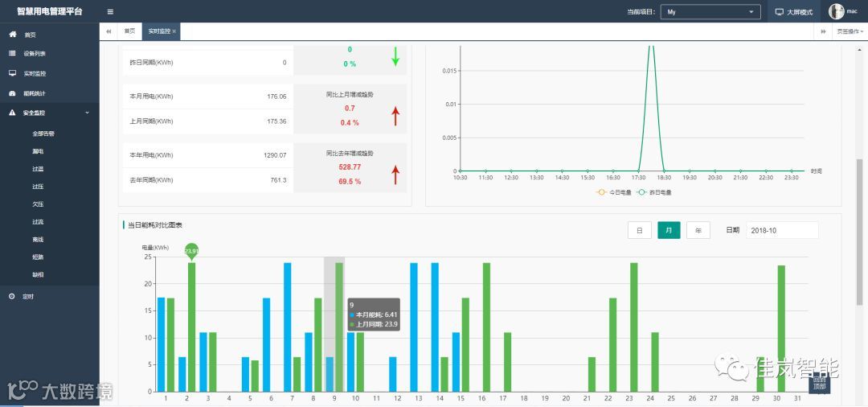Click the 528.77 increase value
Image resolution: width=868 pixels, height=407 pixels.
(350, 166)
